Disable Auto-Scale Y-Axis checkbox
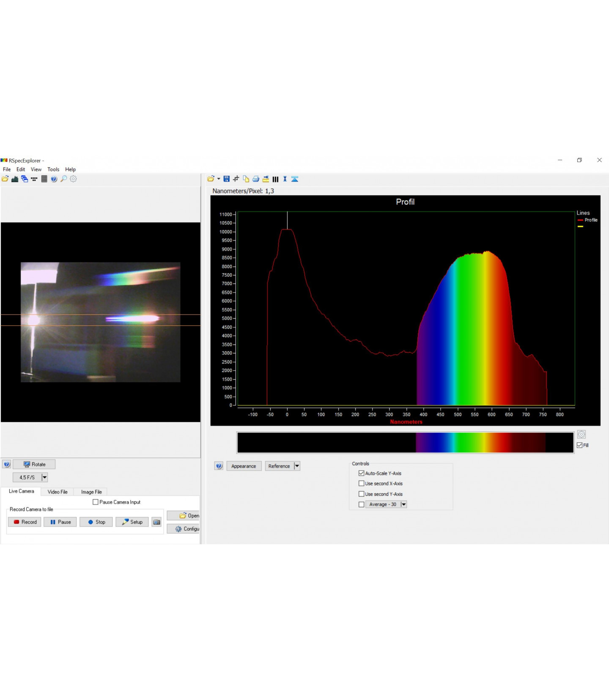 361,473
